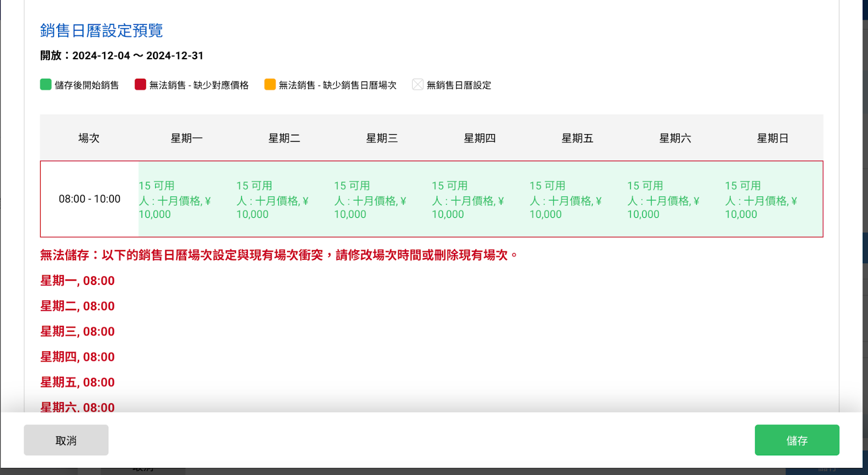The height and width of the screenshot is (475, 868).
Task: Click the 無法銷售 - 缺少銷售日曆場次 legend label
Action: click(x=337, y=85)
